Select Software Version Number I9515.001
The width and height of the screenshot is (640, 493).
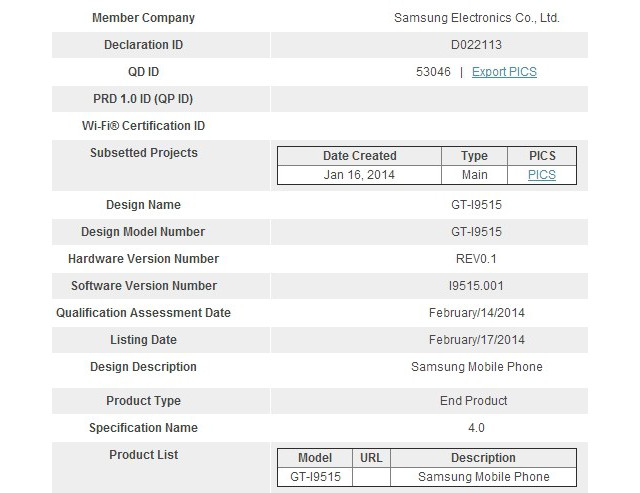[476, 286]
